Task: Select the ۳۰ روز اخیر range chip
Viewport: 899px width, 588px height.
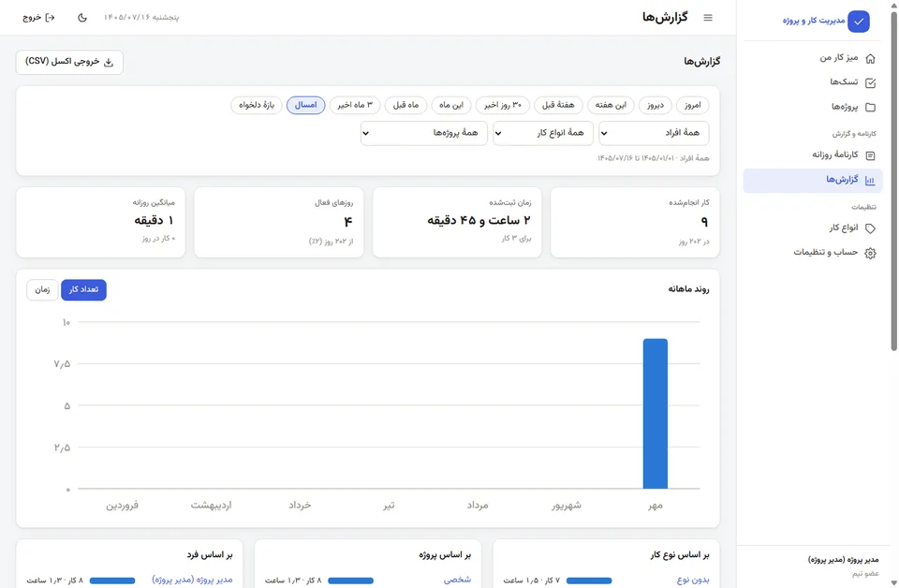Action: click(503, 106)
